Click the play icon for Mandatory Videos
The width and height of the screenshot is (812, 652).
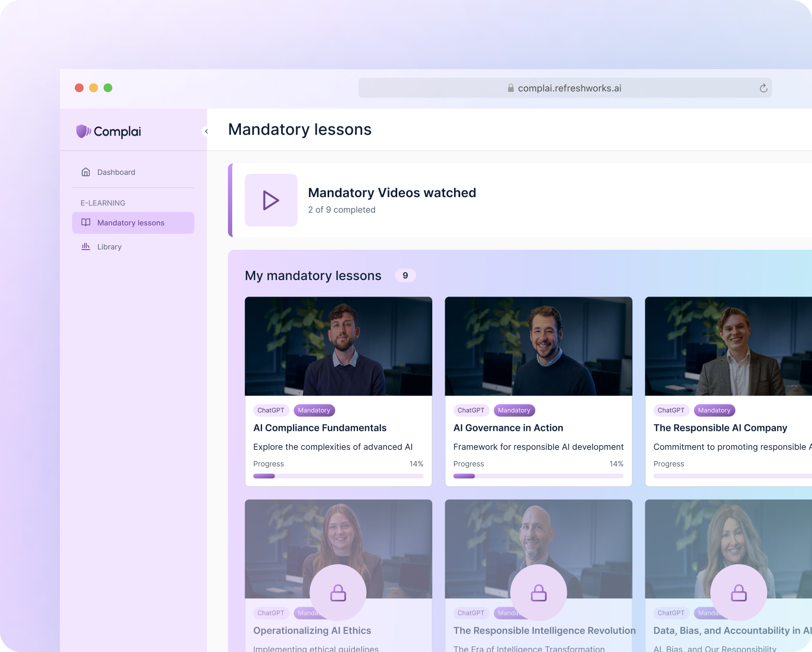[271, 200]
